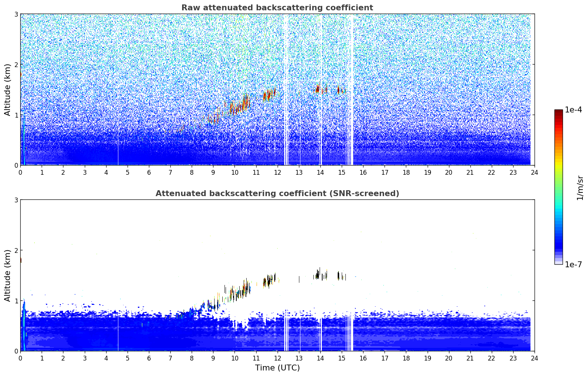Click the 2 km altitude tick on the top plot
This screenshot has height=376, width=588.
coord(16,65)
